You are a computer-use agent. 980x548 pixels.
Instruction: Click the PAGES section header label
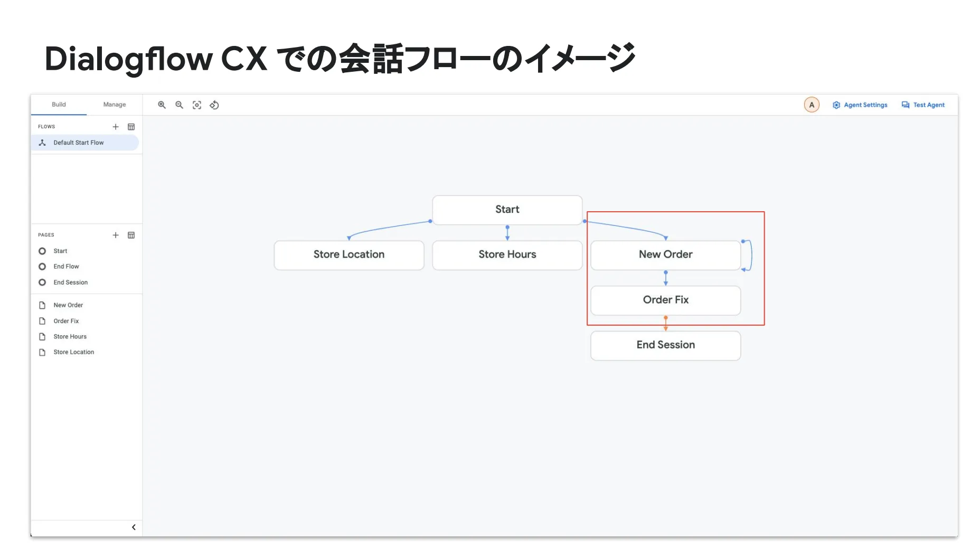(x=46, y=235)
